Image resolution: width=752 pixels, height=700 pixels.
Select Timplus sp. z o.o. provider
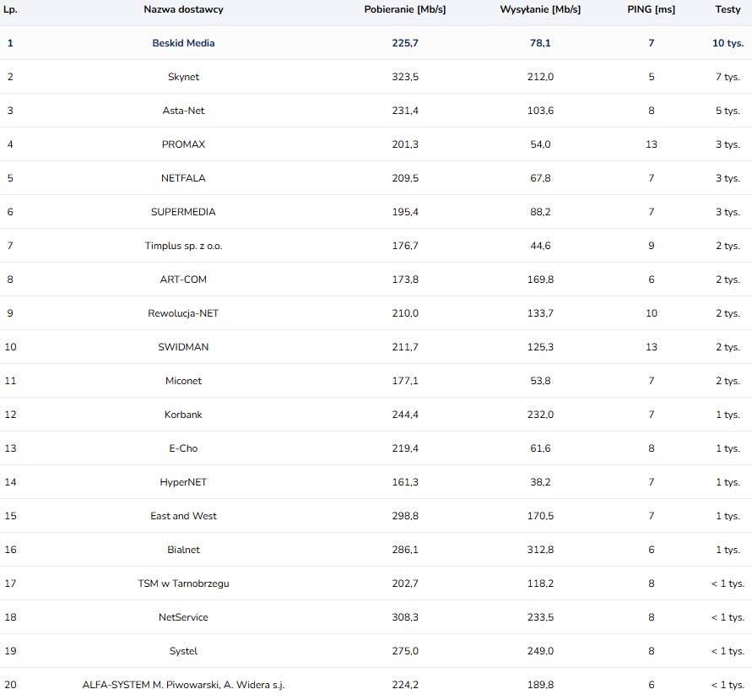(x=183, y=246)
